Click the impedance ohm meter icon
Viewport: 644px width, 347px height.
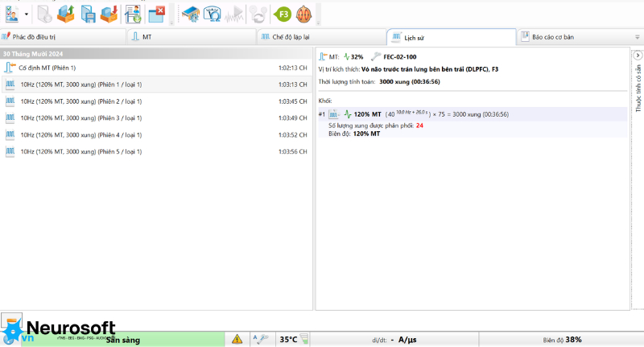tap(213, 14)
